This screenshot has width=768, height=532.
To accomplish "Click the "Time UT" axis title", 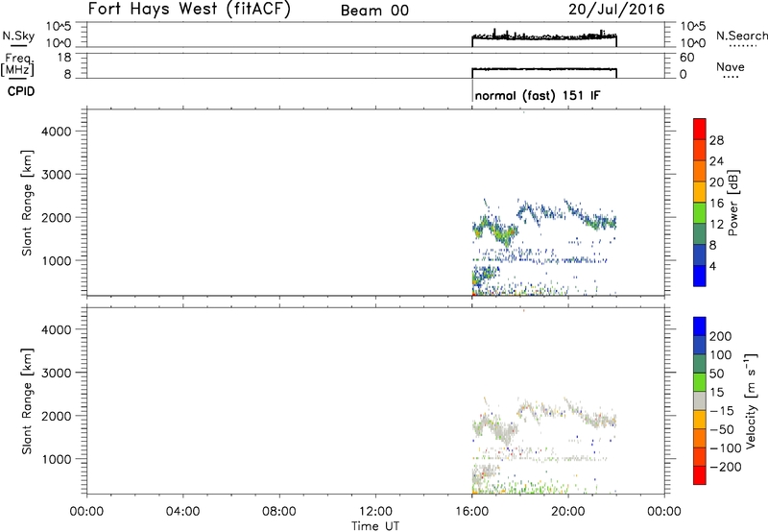I will tap(375, 526).
